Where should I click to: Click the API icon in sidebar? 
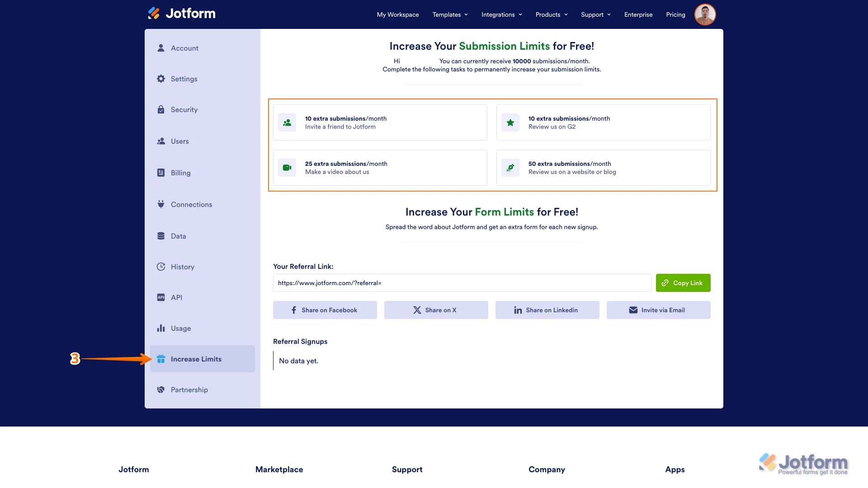(x=161, y=297)
